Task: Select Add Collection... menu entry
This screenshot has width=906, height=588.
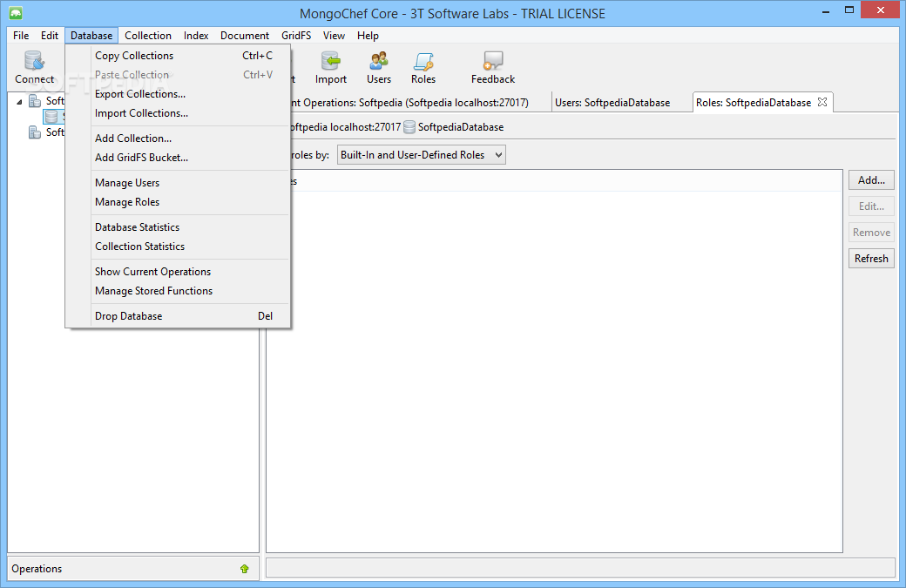Action: coord(178,138)
